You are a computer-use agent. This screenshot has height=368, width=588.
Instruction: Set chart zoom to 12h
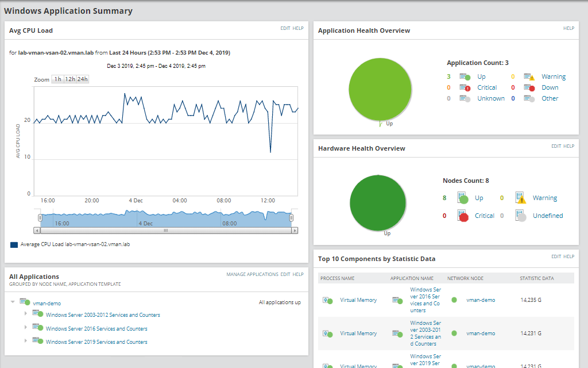[x=70, y=79]
